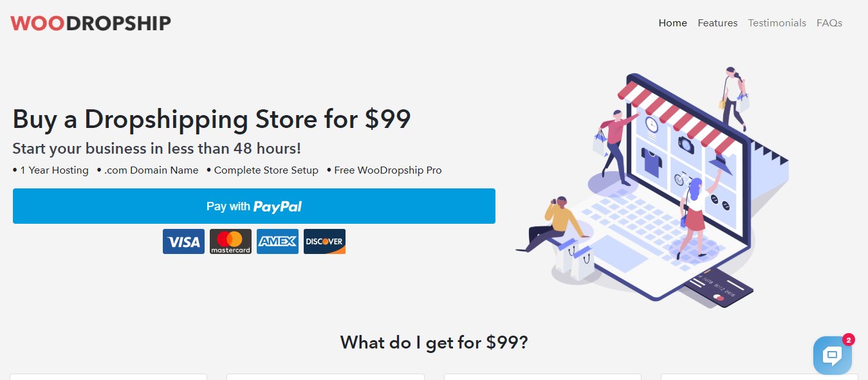Click the Pay with PayPal button

(x=254, y=206)
